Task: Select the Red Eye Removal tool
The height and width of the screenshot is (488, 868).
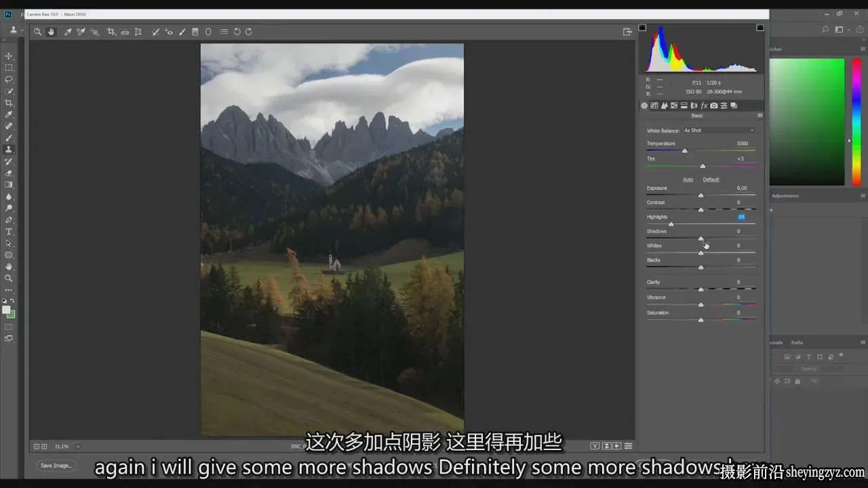Action: pos(169,32)
